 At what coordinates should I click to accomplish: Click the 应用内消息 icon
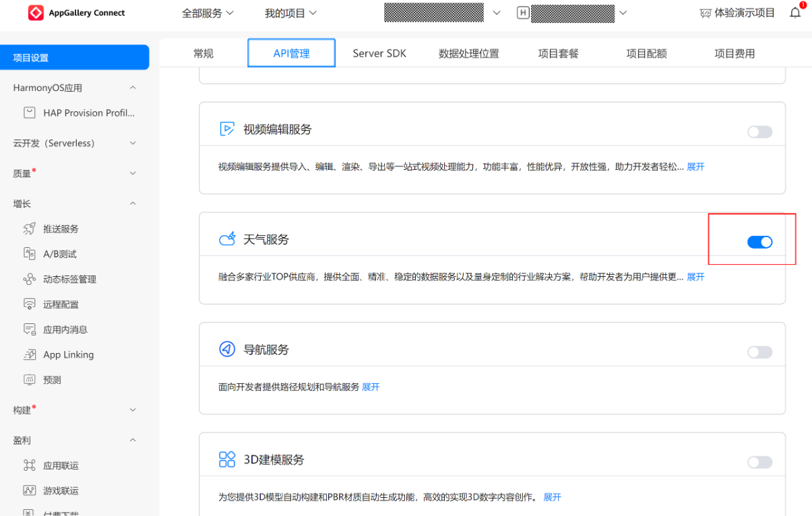30,329
